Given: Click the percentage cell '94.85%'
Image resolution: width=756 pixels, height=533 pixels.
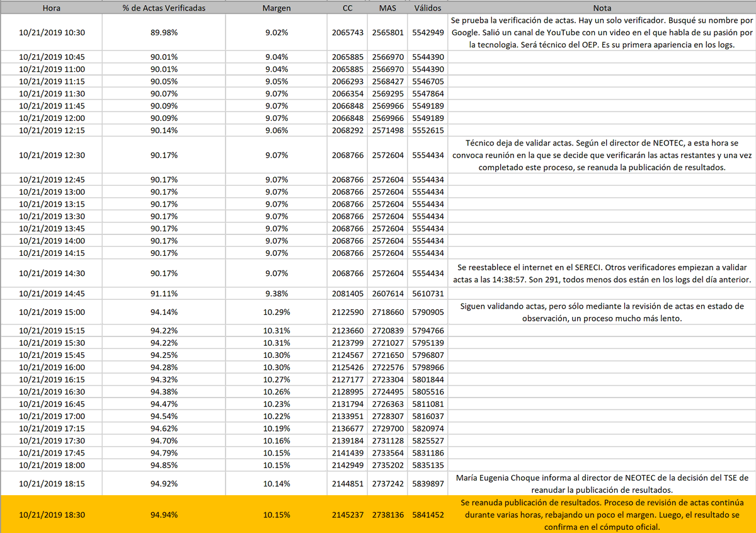Looking at the screenshot, I should [x=164, y=464].
